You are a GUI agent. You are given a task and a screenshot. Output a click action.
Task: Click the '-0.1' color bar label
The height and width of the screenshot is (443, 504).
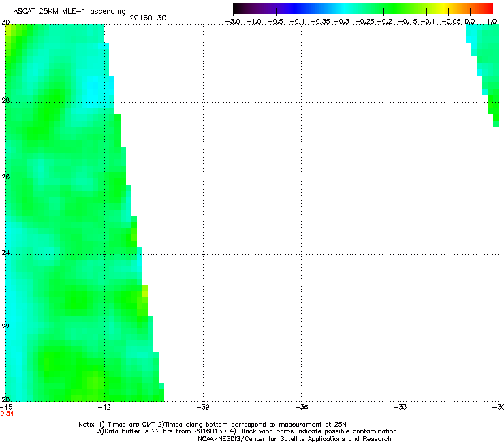tap(428, 22)
